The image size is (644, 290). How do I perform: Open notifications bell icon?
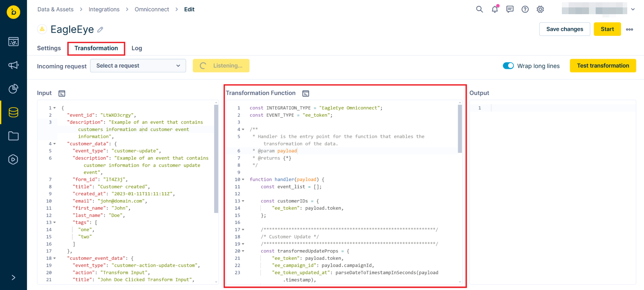pyautogui.click(x=495, y=9)
